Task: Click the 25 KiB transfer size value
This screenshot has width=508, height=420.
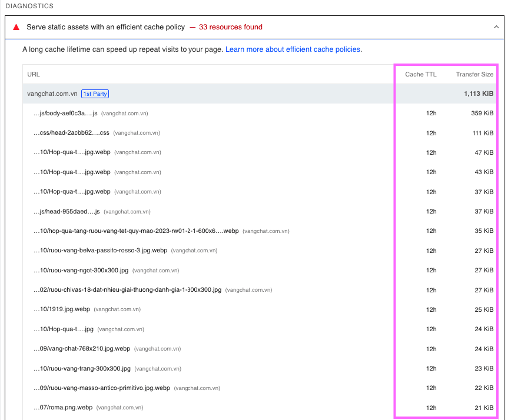Action: (484, 309)
